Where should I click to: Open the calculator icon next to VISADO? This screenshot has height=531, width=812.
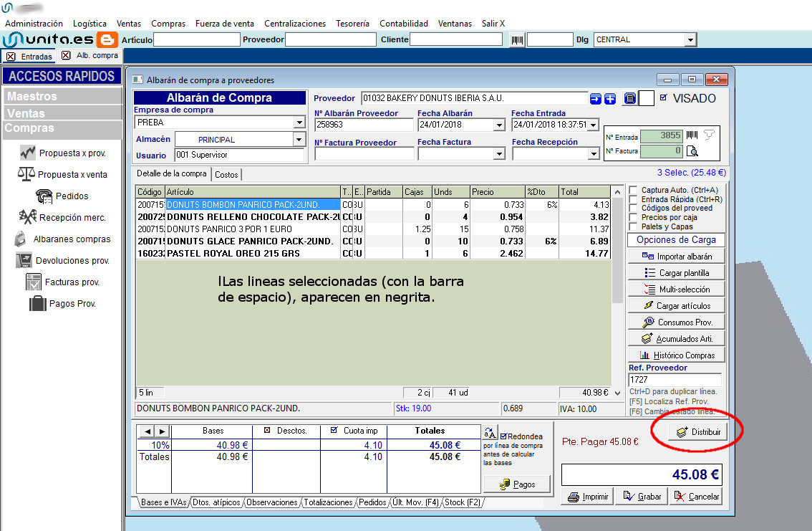(x=630, y=99)
